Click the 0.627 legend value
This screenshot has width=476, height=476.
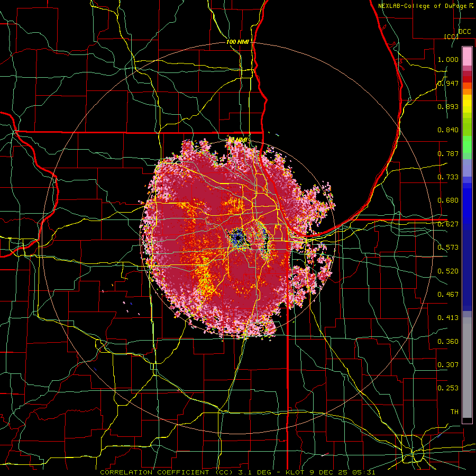click(x=448, y=224)
